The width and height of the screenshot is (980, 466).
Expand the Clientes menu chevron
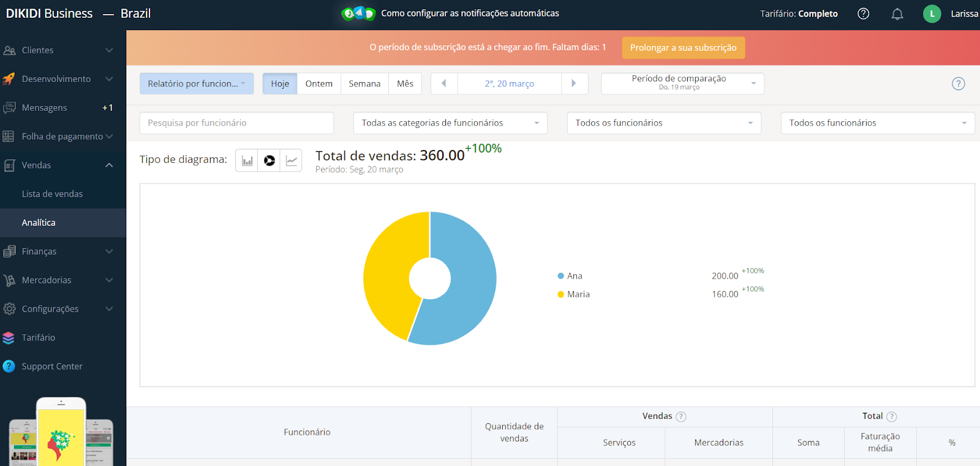pyautogui.click(x=109, y=50)
